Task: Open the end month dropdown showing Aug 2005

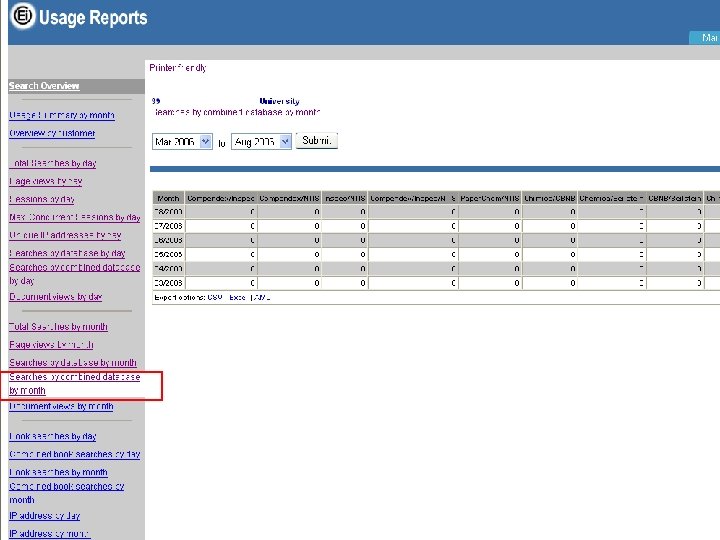Action: 261,141
